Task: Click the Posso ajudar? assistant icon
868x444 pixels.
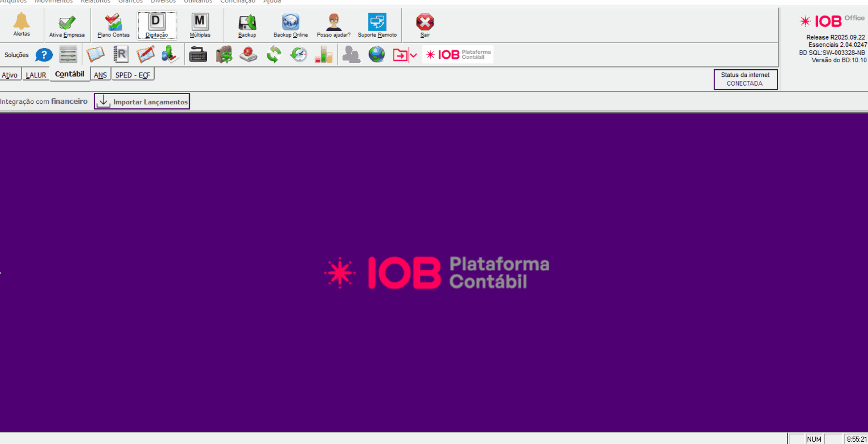Action: [333, 25]
